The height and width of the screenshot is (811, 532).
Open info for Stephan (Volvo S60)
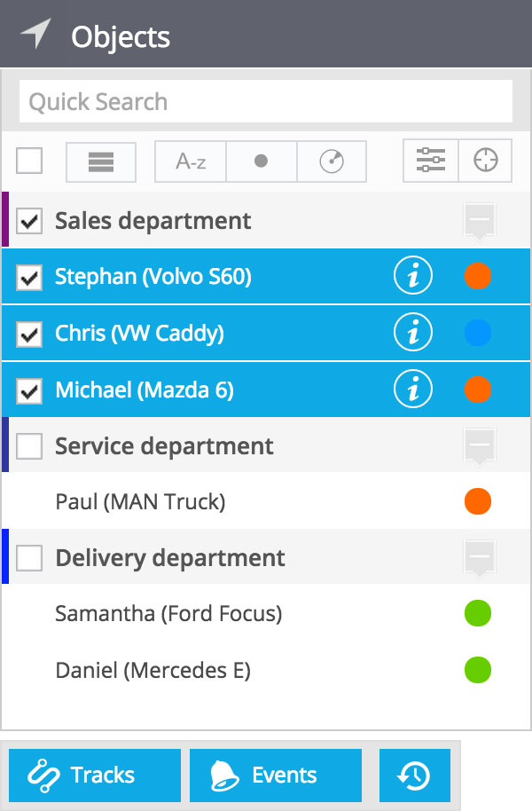[x=413, y=276]
